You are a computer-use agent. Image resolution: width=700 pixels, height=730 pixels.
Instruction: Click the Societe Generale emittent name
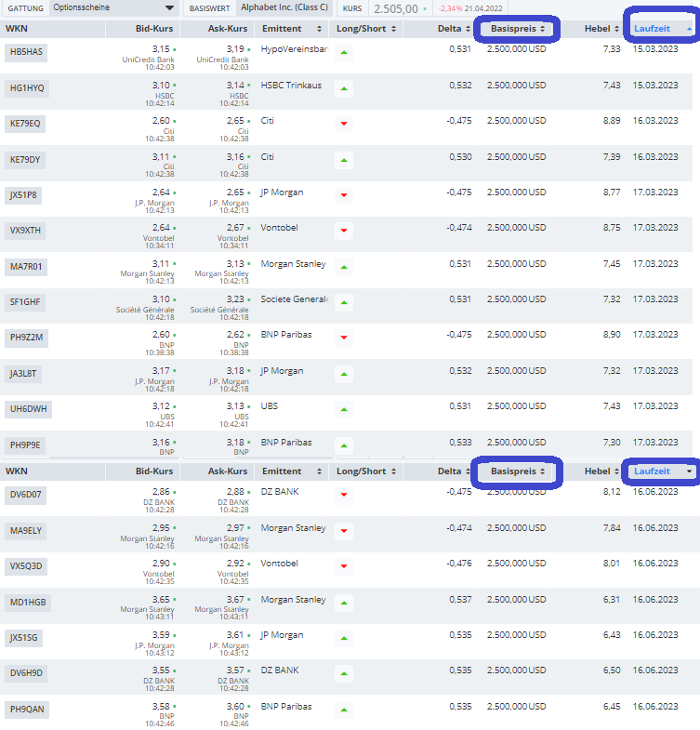point(294,299)
